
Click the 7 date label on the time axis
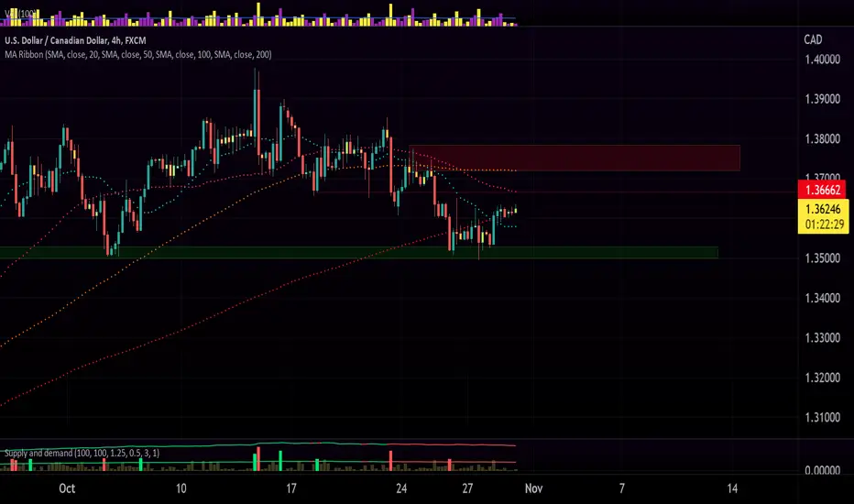pyautogui.click(x=622, y=488)
